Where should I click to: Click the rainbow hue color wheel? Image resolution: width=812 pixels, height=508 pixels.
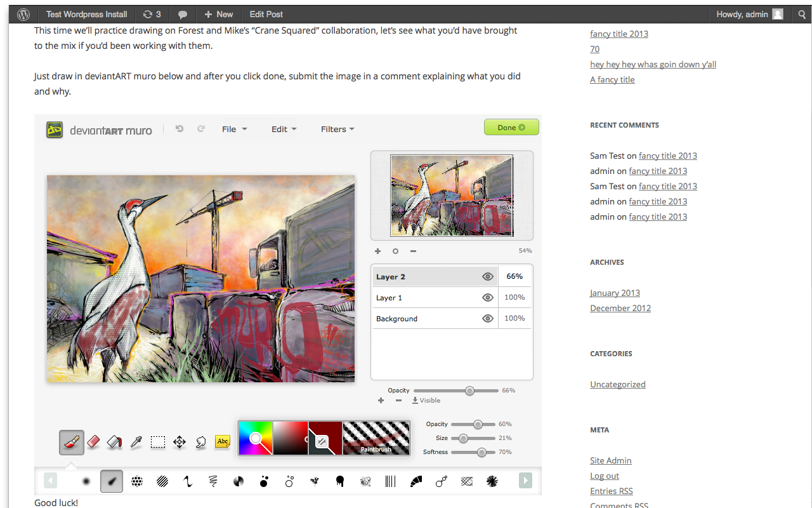(256, 438)
